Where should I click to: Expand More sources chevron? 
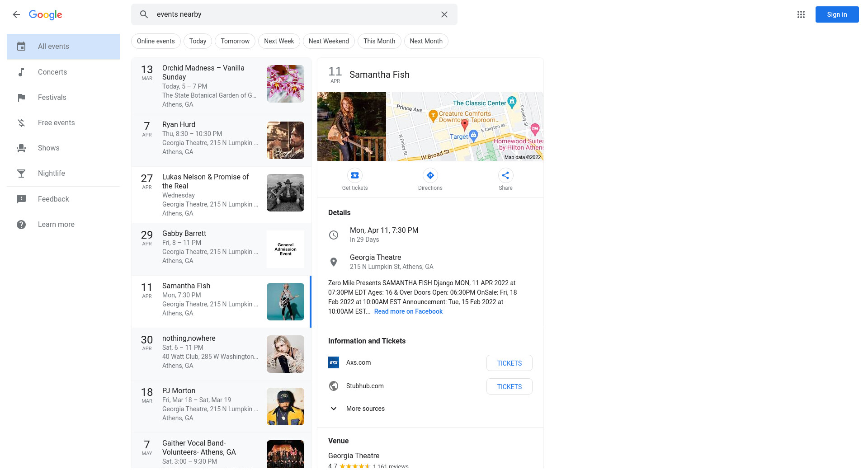click(334, 409)
